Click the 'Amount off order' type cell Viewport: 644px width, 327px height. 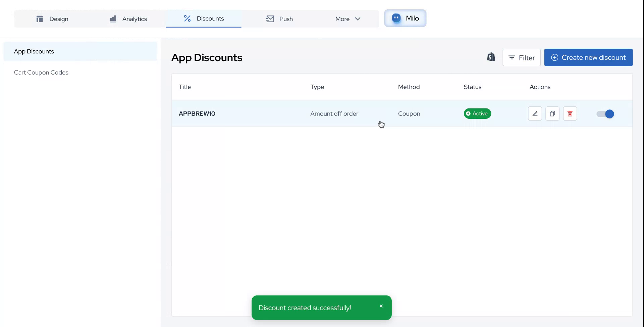pos(334,114)
